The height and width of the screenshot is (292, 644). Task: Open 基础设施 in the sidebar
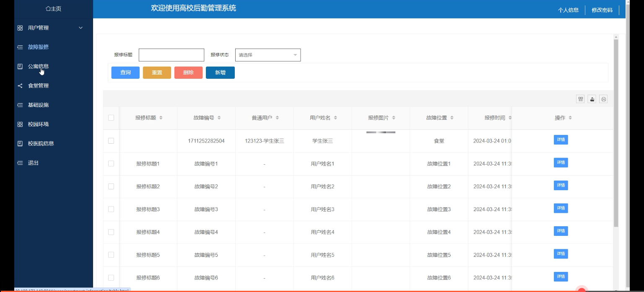[38, 105]
